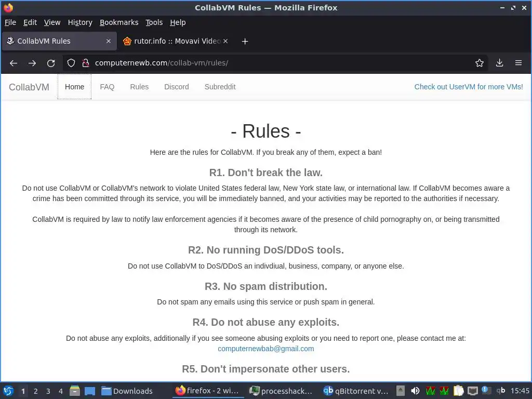Open the Firefox hamburger application menu
This screenshot has height=399, width=532.
coord(518,63)
